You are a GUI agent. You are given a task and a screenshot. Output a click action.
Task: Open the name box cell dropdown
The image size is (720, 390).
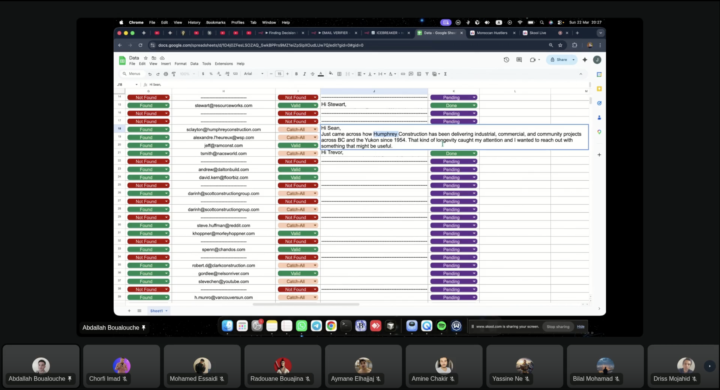(136, 85)
